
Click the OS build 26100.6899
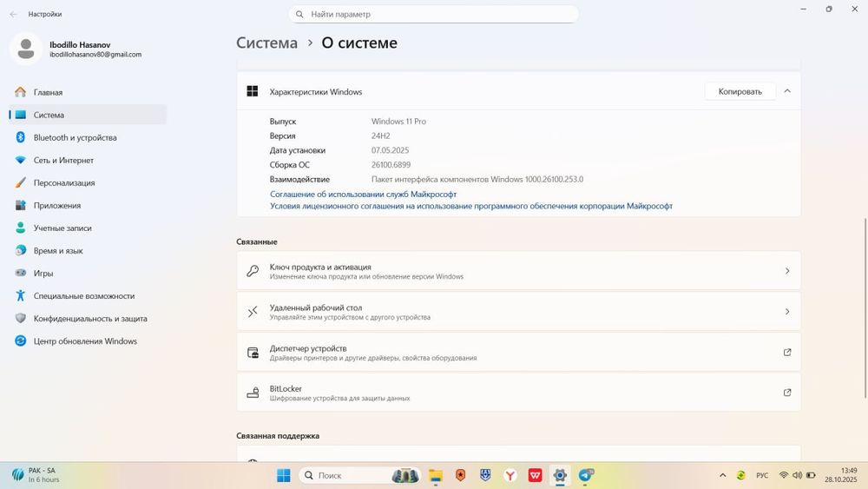click(391, 164)
